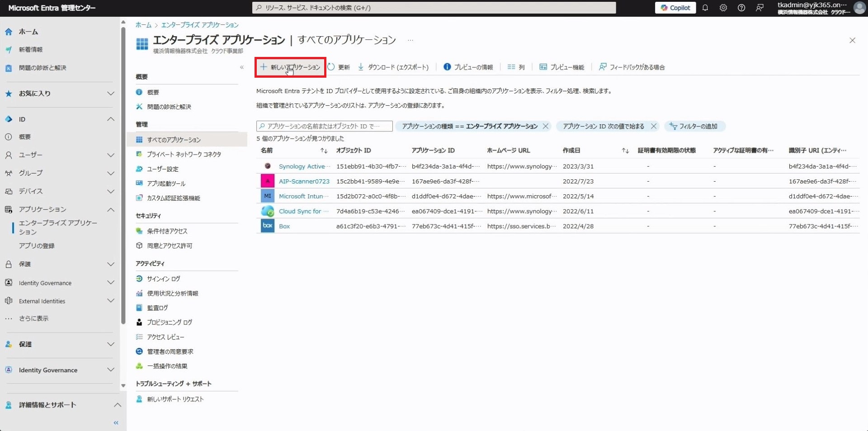Screen dimensions: 868x431
Task: Open 同意とアクセス許可 item
Action: click(170, 246)
